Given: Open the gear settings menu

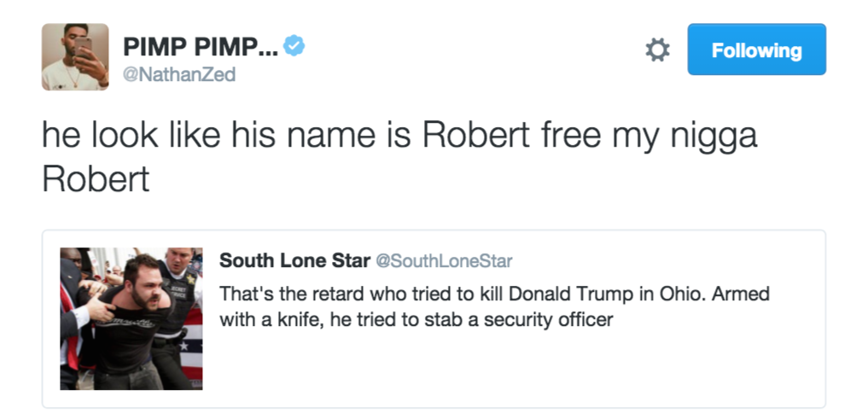Looking at the screenshot, I should click(x=657, y=49).
